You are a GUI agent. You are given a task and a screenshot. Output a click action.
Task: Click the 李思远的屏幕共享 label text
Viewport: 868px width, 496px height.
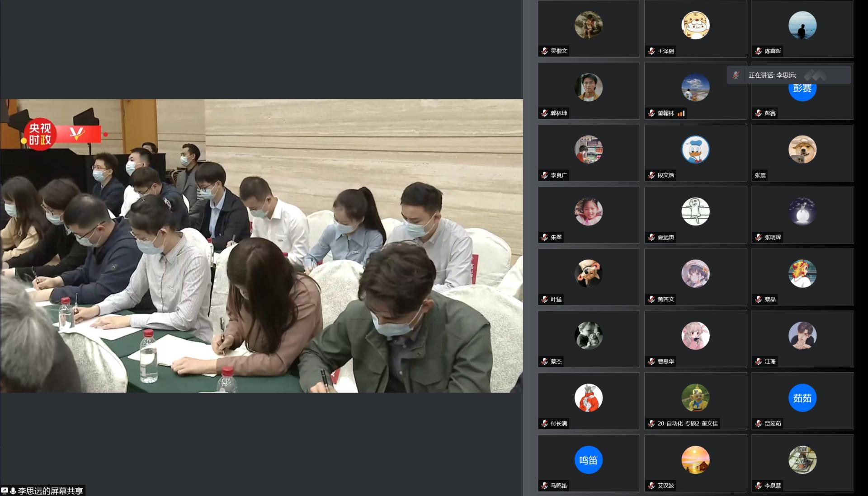[x=50, y=491]
